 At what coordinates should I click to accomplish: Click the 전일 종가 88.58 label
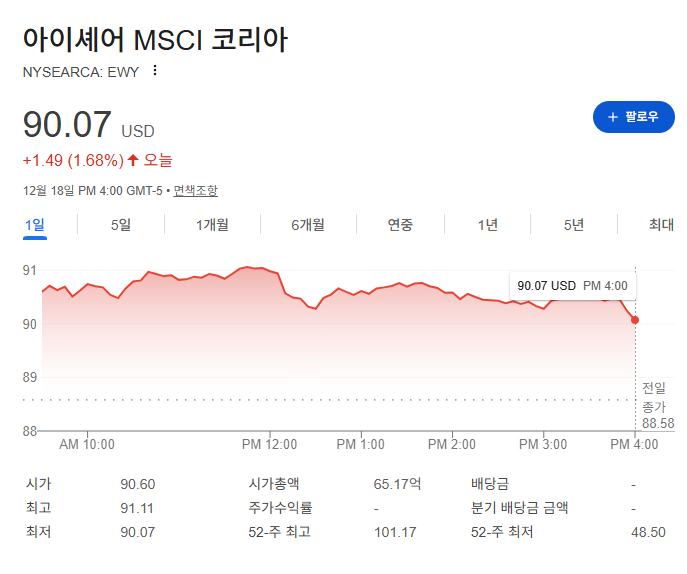point(658,406)
